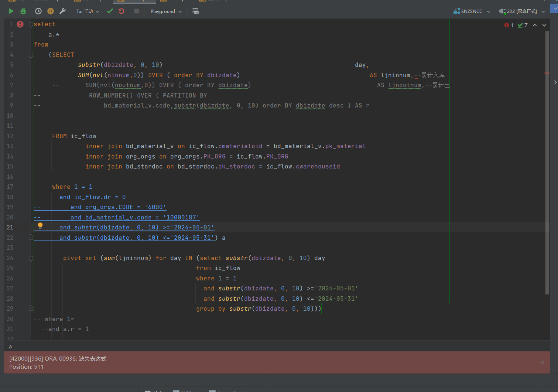Open the Playground resolve mode dropdown
Image resolution: width=558 pixels, height=392 pixels.
pyautogui.click(x=166, y=11)
